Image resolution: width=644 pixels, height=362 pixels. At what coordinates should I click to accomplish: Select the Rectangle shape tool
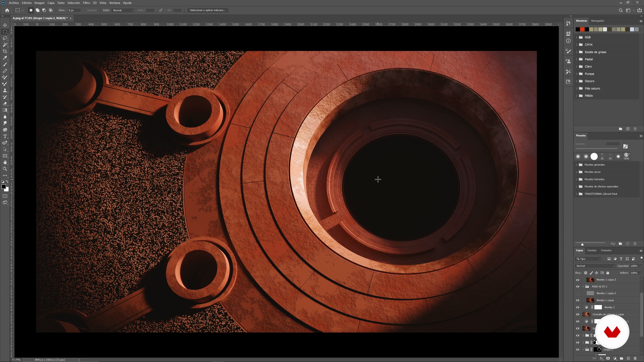pos(5,156)
